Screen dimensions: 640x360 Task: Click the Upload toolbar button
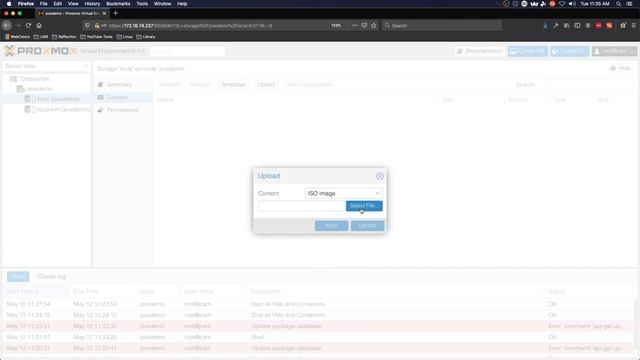point(266,84)
